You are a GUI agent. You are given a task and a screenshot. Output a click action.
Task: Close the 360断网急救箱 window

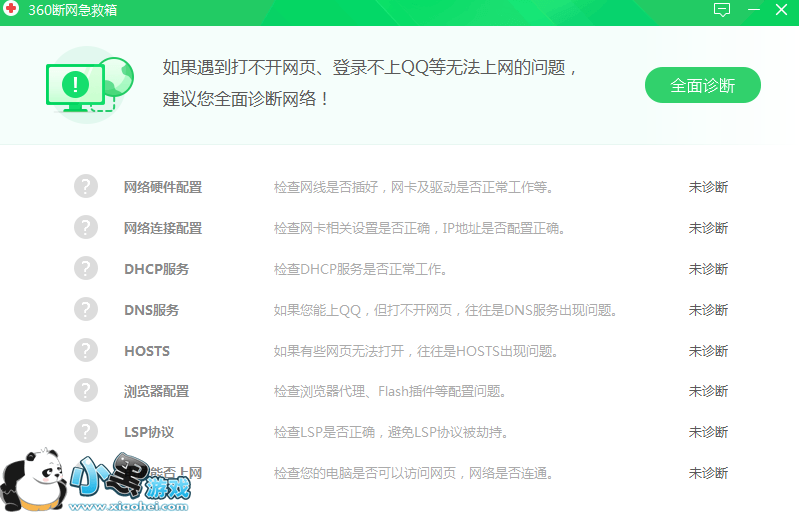click(x=781, y=10)
